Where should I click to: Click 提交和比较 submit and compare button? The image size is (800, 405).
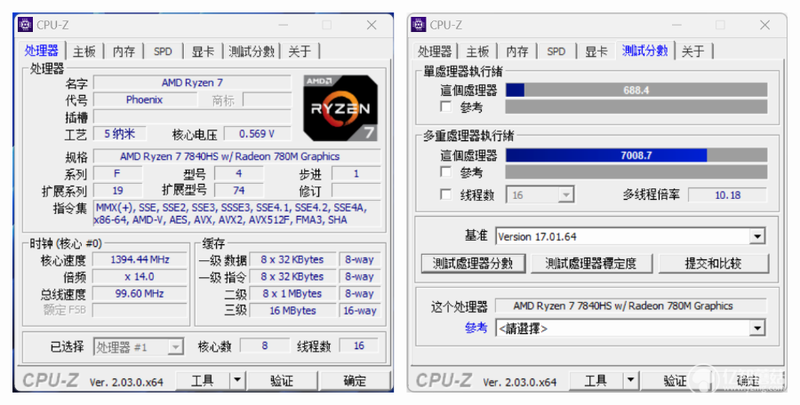[x=713, y=263]
